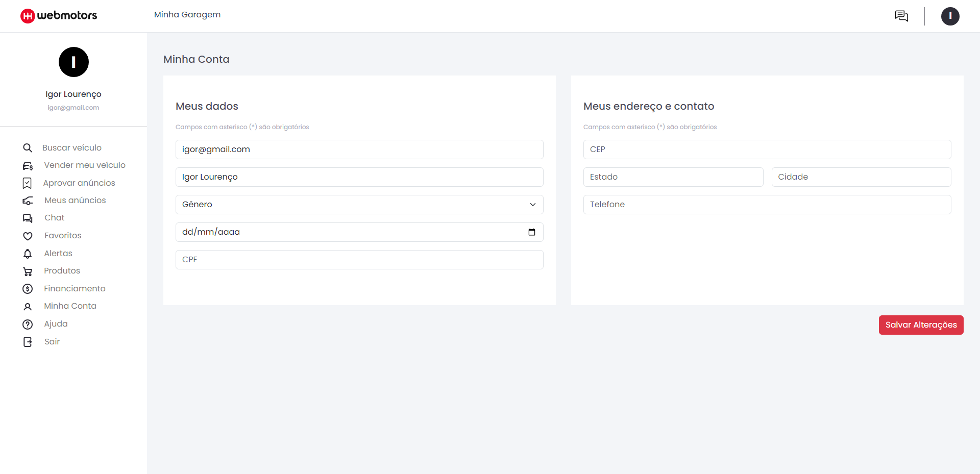Click the Estado input field
Viewport: 980px width, 474px height.
point(673,177)
